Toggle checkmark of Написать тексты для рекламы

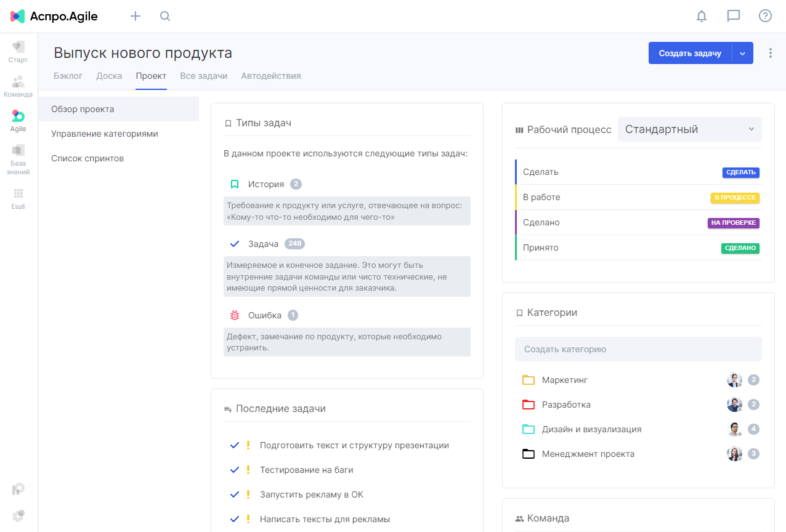click(x=234, y=519)
